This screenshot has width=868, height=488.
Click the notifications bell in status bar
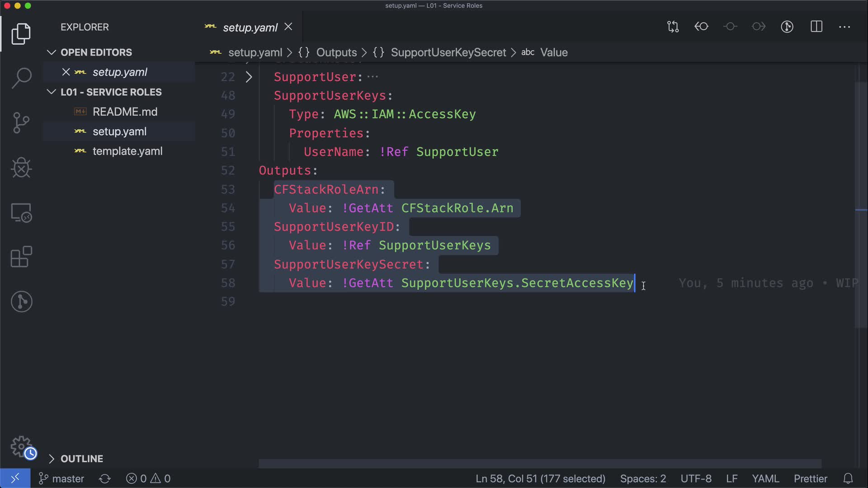848,479
